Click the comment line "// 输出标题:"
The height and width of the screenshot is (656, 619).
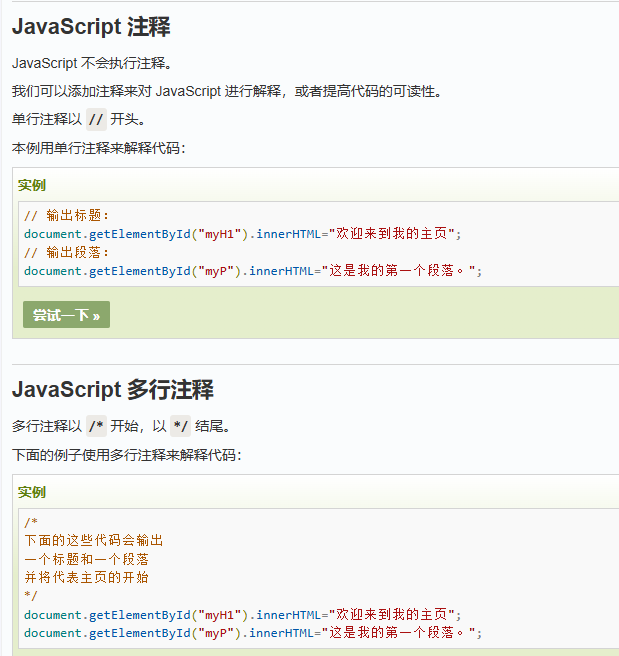coord(67,215)
